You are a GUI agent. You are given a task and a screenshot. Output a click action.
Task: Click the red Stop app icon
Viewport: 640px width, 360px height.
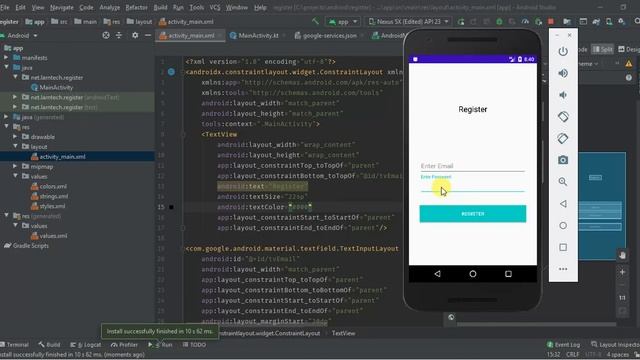click(x=551, y=21)
